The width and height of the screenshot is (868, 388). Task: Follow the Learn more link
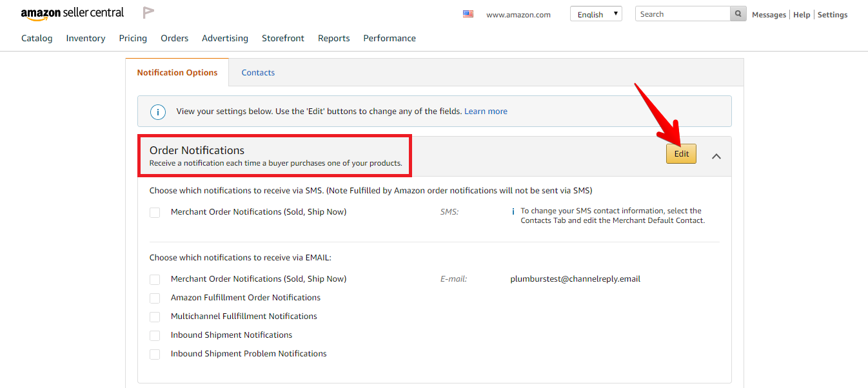point(486,112)
